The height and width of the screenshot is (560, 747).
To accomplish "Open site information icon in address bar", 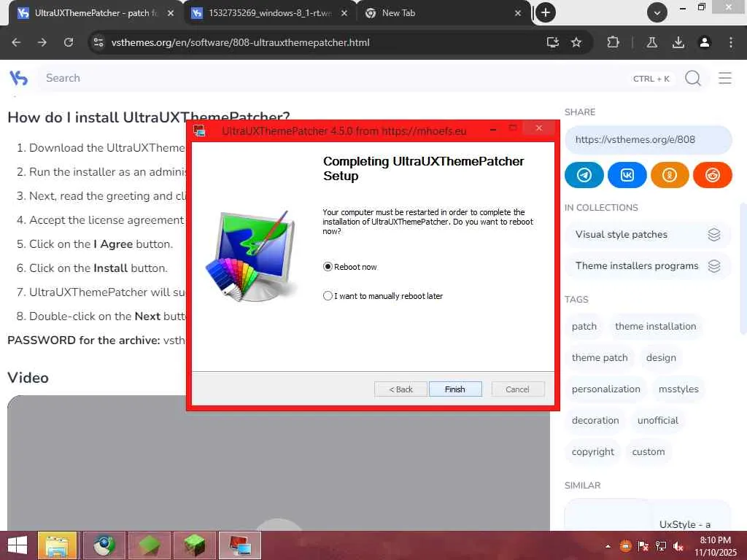I will coord(98,42).
